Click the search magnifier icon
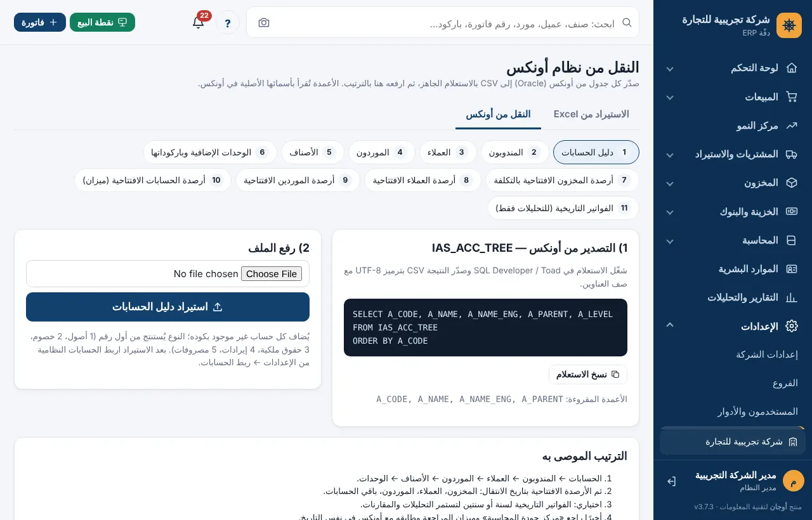 pos(627,22)
